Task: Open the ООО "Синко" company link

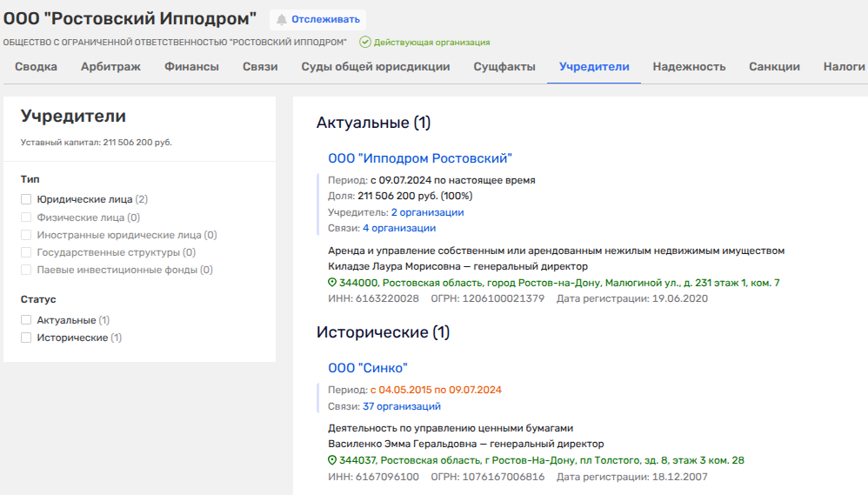Action: click(368, 368)
